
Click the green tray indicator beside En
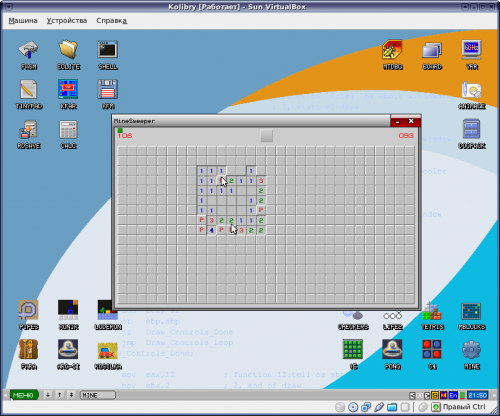463,395
